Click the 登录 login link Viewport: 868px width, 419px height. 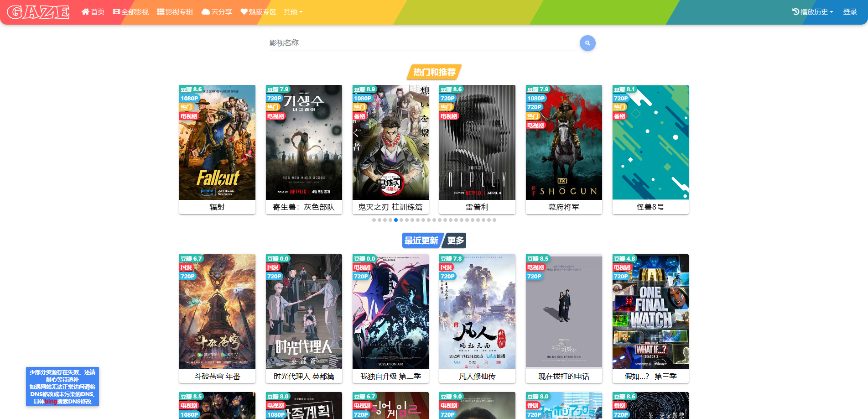850,12
